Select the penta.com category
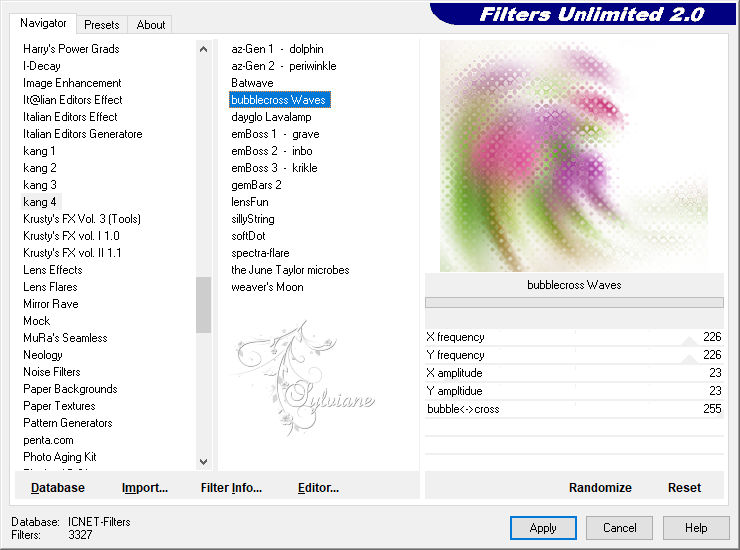Screen dimensions: 740x550 (x=48, y=440)
